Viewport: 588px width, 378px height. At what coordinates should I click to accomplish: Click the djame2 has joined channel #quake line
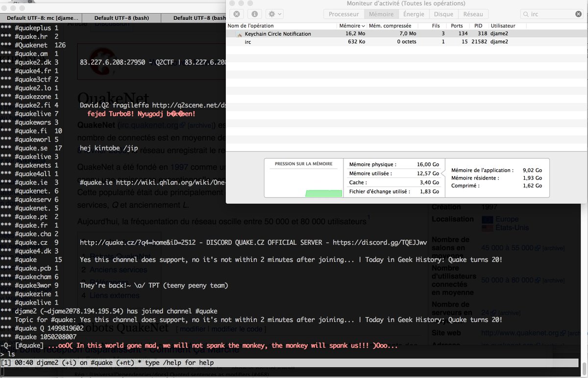109,311
